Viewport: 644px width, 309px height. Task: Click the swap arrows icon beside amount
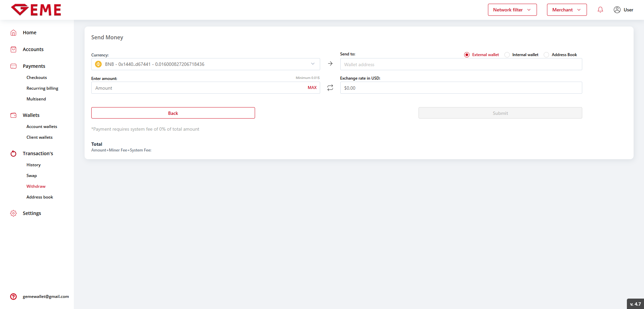[330, 88]
